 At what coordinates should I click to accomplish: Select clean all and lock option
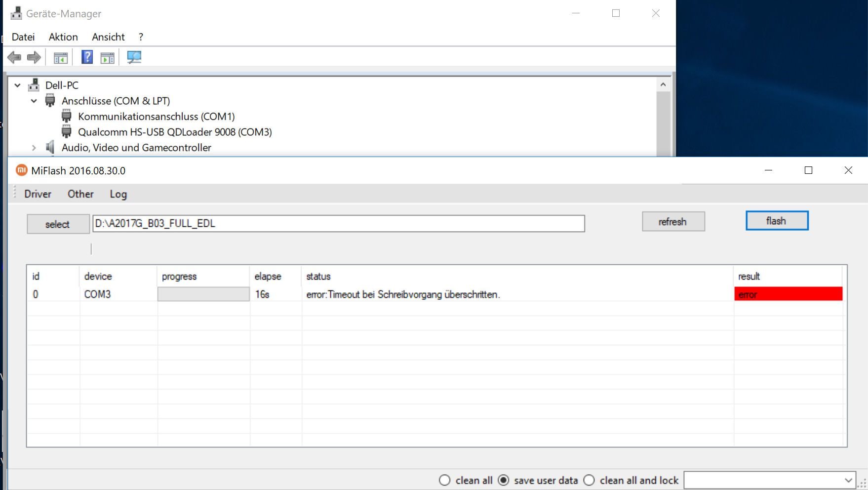click(589, 480)
